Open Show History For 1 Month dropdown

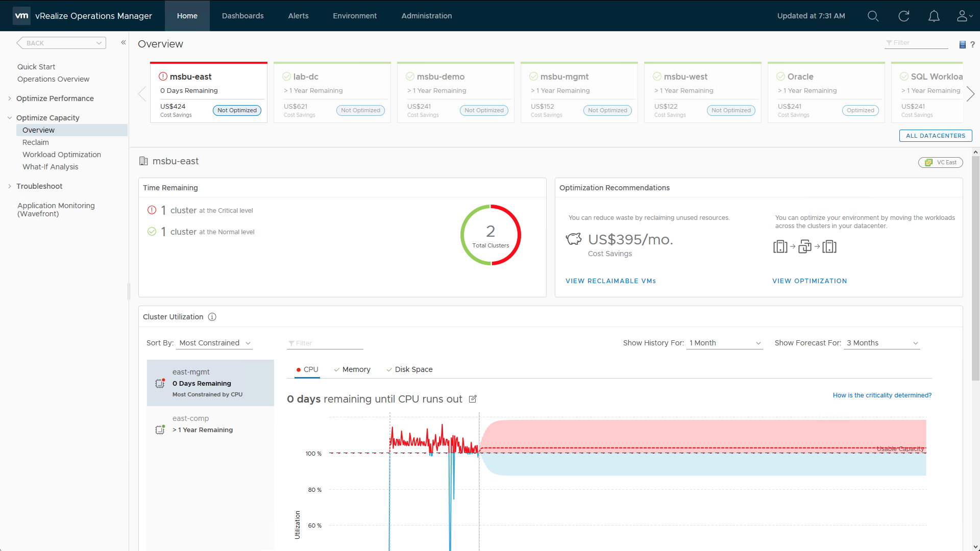[x=725, y=343]
